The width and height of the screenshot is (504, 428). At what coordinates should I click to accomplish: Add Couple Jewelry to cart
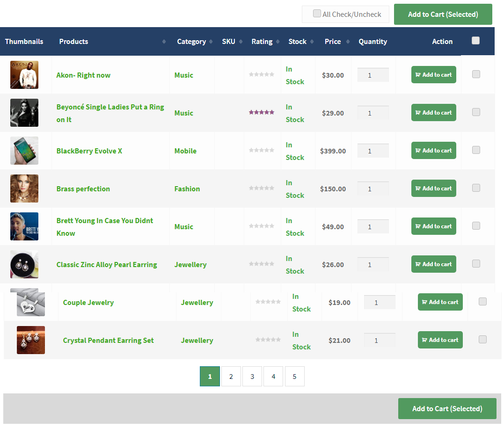[440, 302]
